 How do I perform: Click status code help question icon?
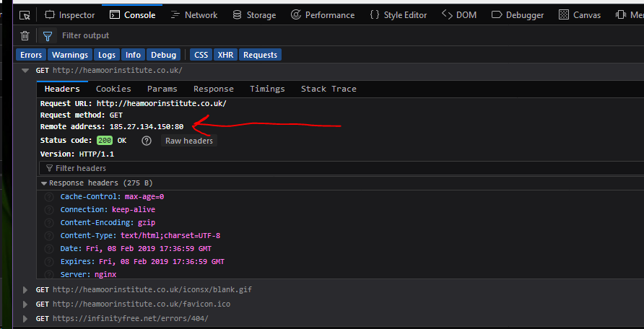click(x=146, y=141)
